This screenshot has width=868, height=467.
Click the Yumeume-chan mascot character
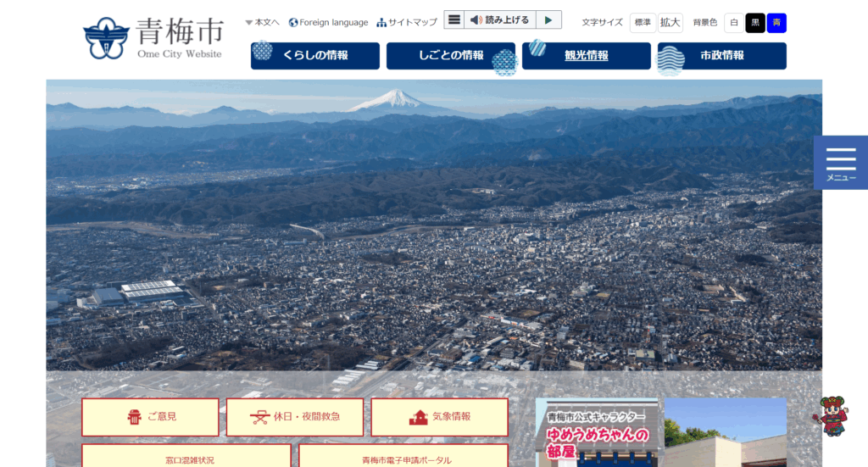(x=830, y=415)
